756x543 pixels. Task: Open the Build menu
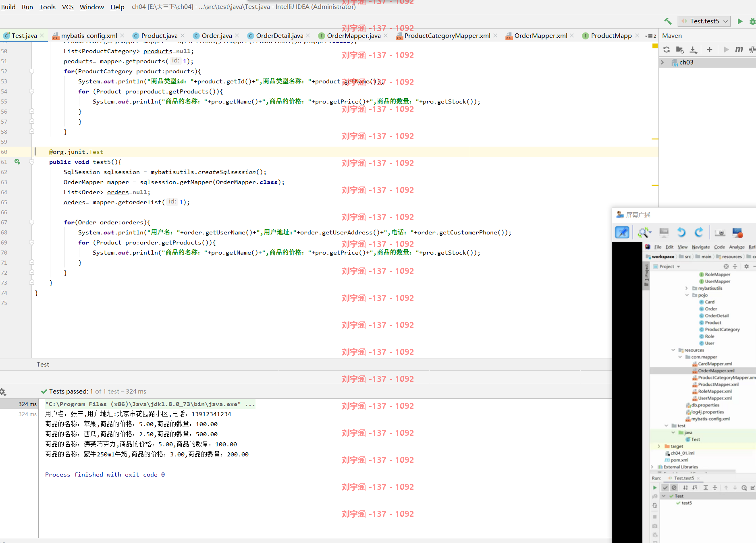8,7
